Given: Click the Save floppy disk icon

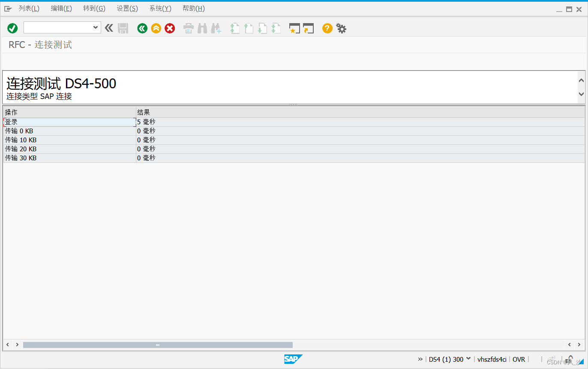Looking at the screenshot, I should (x=123, y=28).
